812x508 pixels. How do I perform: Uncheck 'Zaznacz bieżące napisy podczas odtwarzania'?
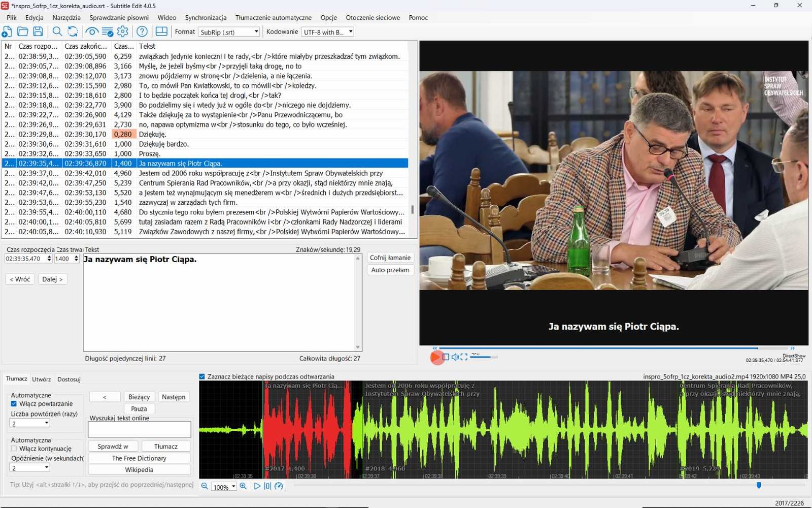(x=202, y=376)
